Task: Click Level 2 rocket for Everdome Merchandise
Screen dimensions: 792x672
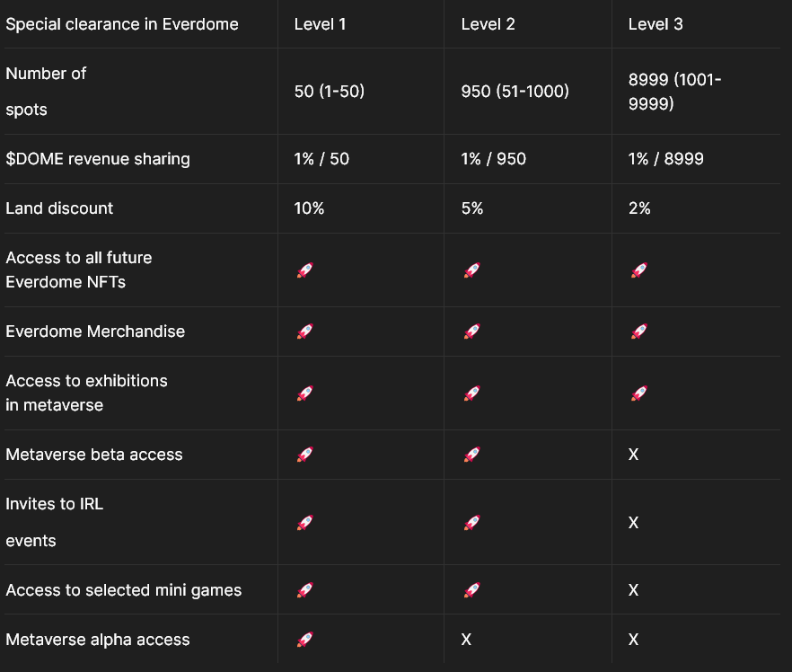Action: click(x=471, y=332)
